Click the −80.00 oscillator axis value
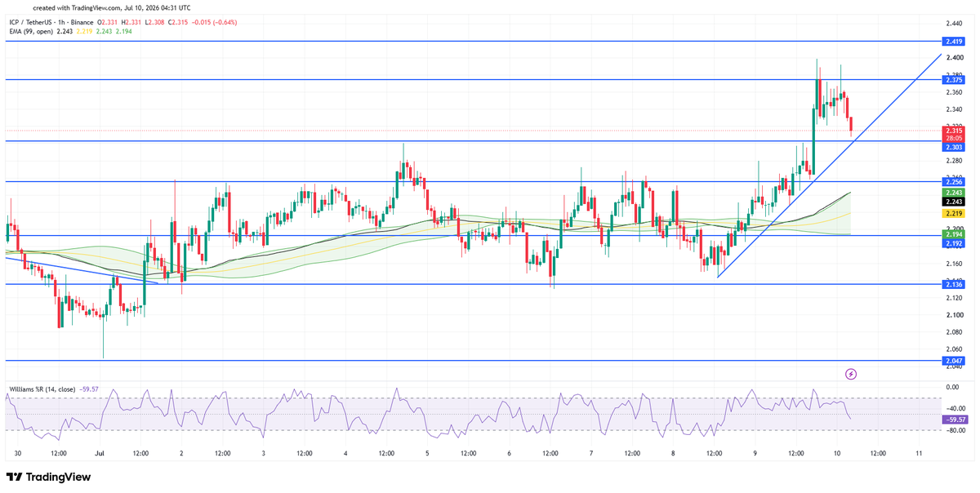Viewport: 980px width, 493px height. 954,431
